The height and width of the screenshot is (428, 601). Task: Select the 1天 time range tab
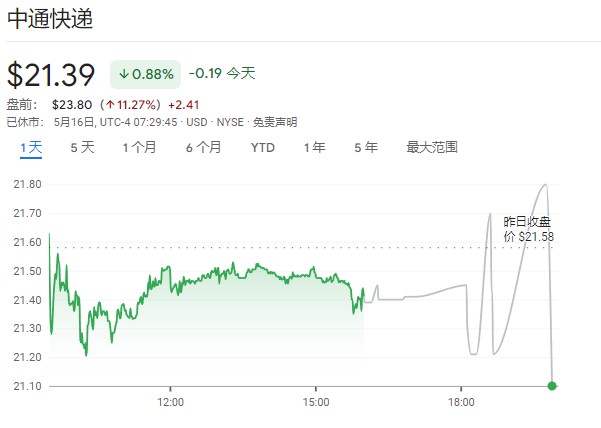(31, 147)
